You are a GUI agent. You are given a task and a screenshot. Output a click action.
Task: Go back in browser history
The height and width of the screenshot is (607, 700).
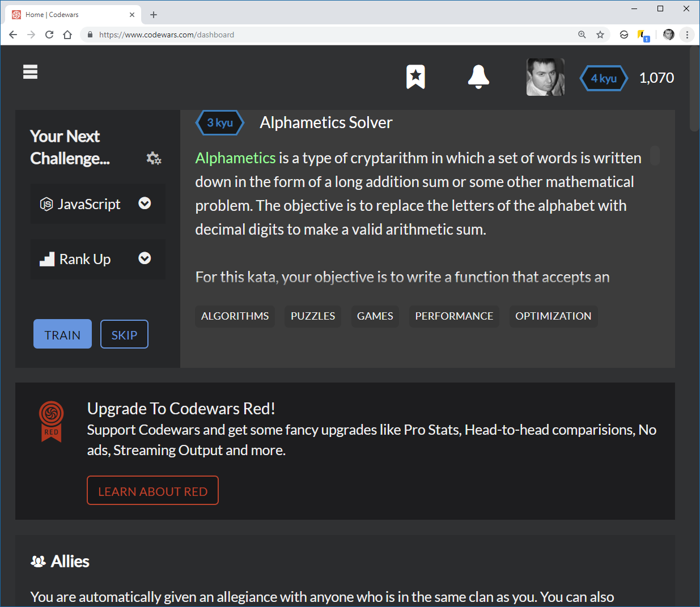point(13,35)
